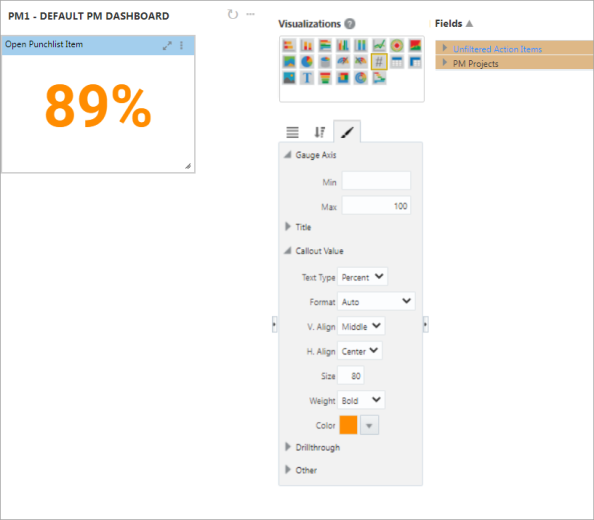Image resolution: width=594 pixels, height=520 pixels.
Task: Open the format paintbrush tab
Action: [x=347, y=132]
